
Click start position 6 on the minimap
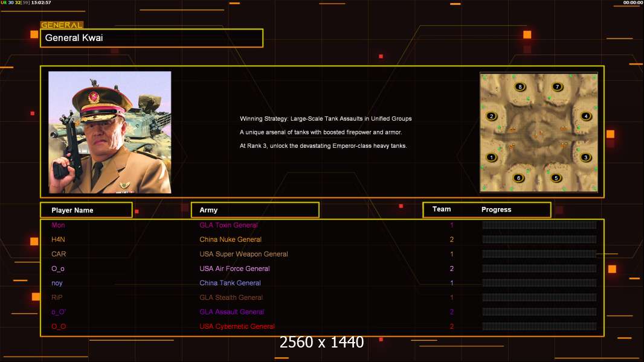point(518,178)
